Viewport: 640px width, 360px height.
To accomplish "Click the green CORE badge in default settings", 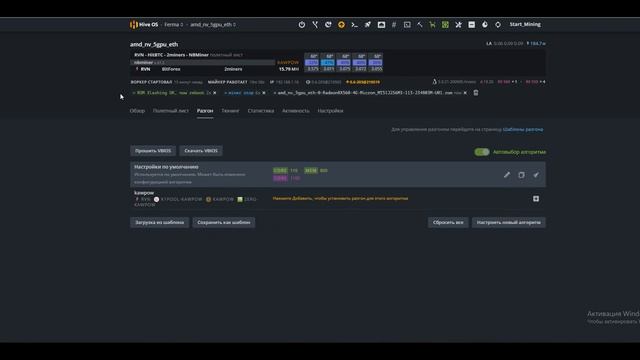I will coord(280,170).
